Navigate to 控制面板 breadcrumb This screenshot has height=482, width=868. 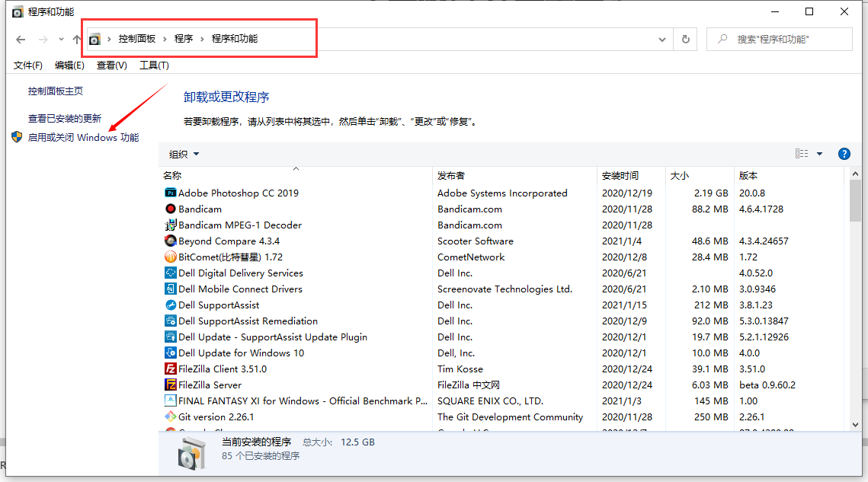[x=136, y=39]
